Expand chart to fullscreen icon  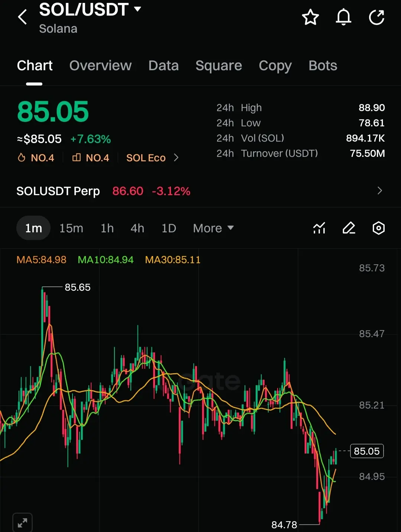click(22, 523)
